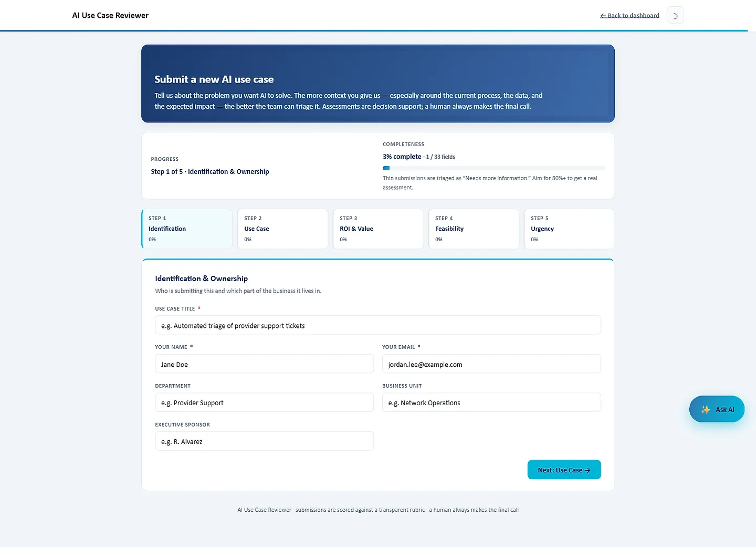Focus the Business Unit field
Image resolution: width=756 pixels, height=547 pixels.
(491, 402)
